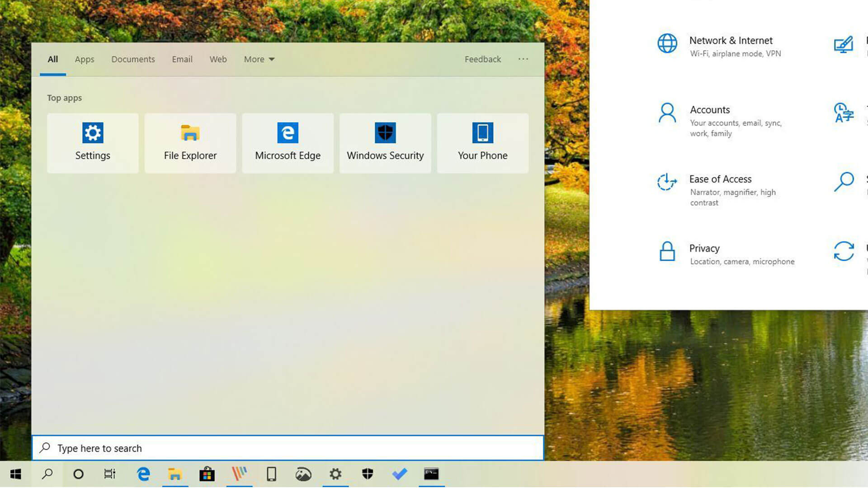This screenshot has width=868, height=488.
Task: Open Windows Security shield on the taskbar
Action: click(368, 474)
